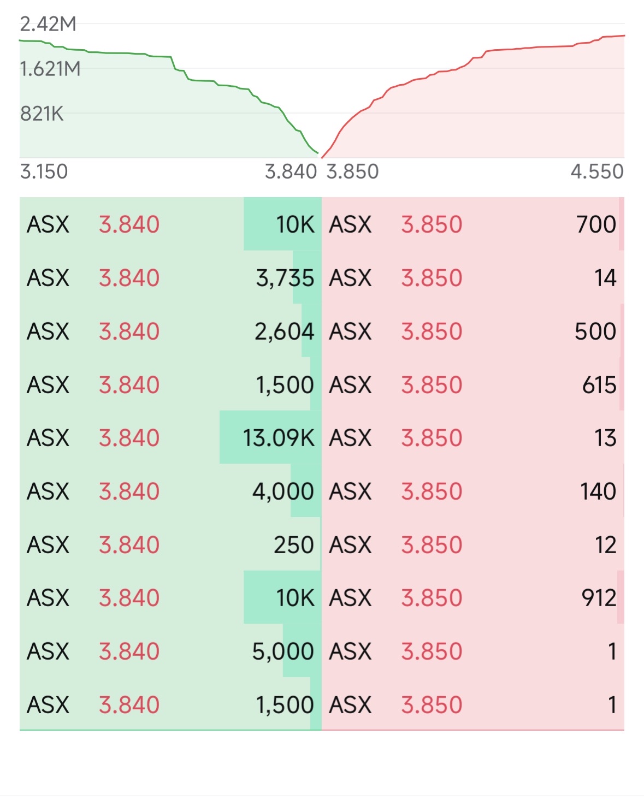Choose the bid order of 4,000 shares

coord(170,491)
